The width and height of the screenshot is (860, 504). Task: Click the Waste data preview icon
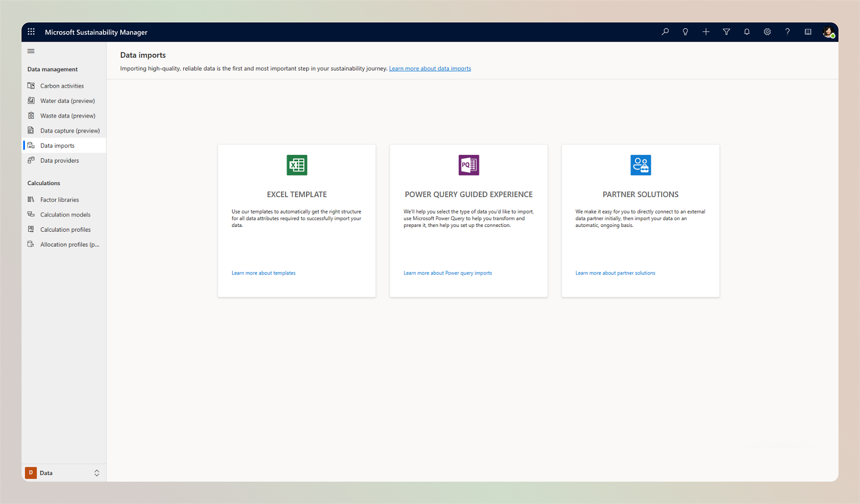click(32, 115)
